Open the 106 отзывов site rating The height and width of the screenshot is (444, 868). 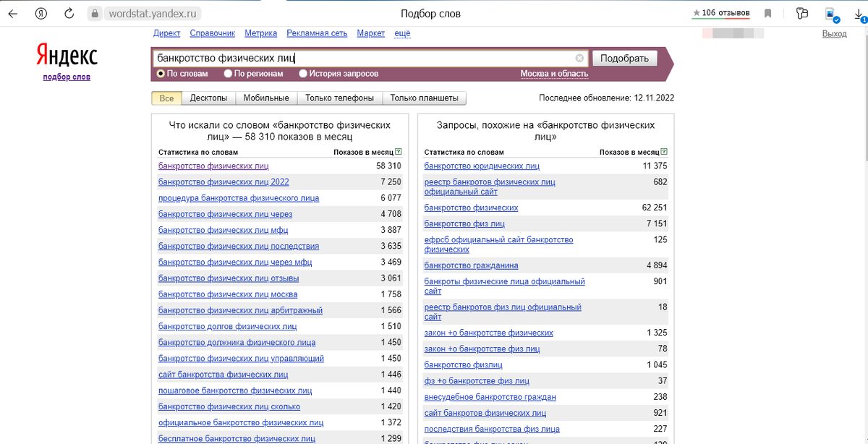[x=721, y=13]
